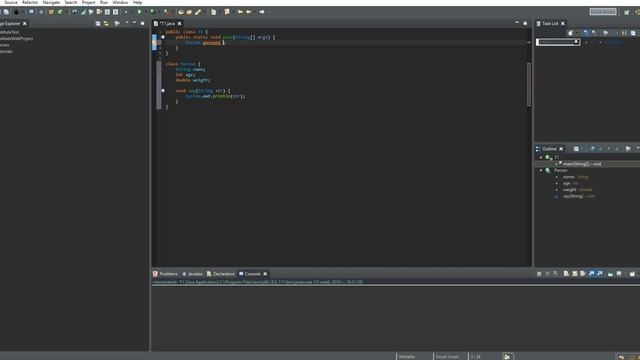Select the name field in Outline
The image size is (640, 360).
click(x=576, y=177)
